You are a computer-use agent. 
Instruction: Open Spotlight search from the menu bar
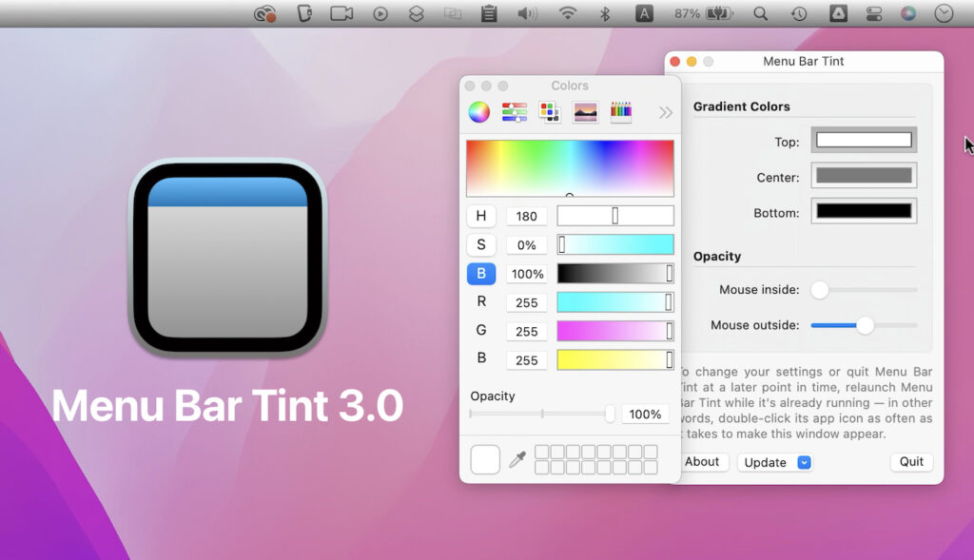pyautogui.click(x=759, y=13)
